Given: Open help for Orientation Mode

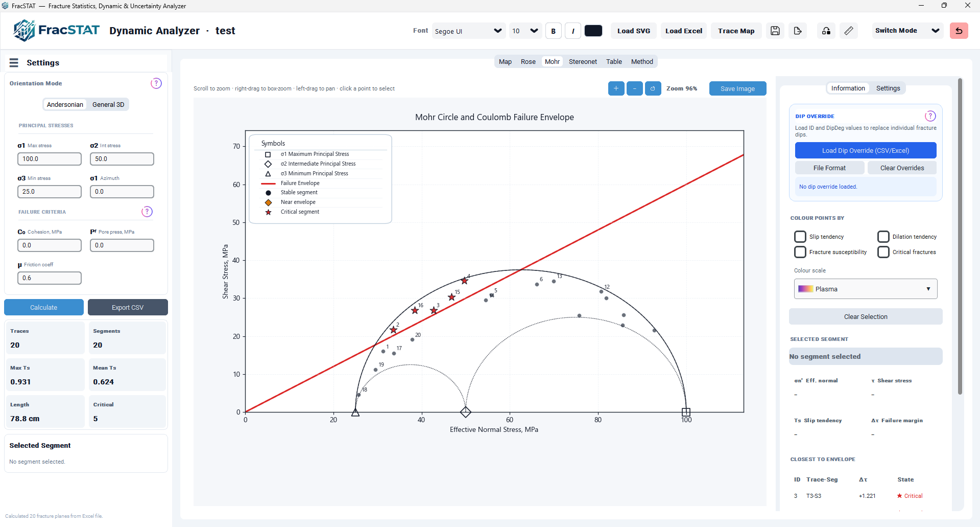Looking at the screenshot, I should tap(156, 83).
